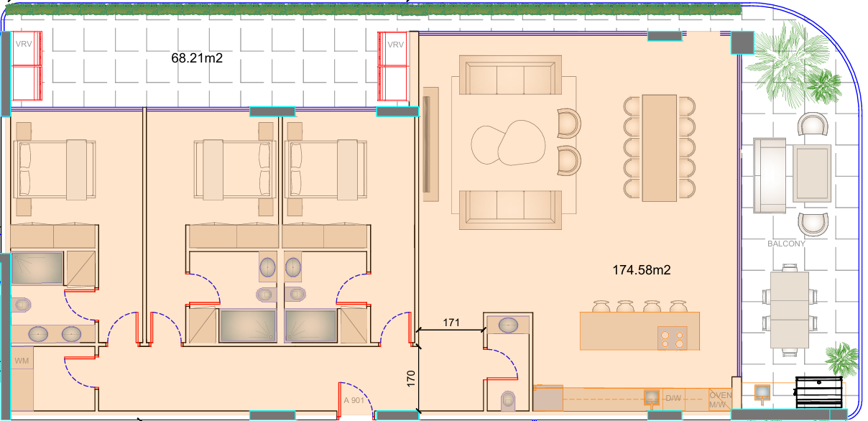The image size is (868, 421).
Task: Click the organic-shaped coffee table in the living room
Action: (x=506, y=142)
